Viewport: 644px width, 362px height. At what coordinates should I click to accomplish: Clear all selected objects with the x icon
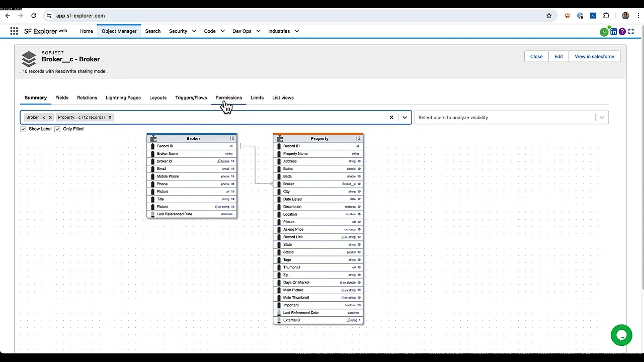(x=391, y=117)
